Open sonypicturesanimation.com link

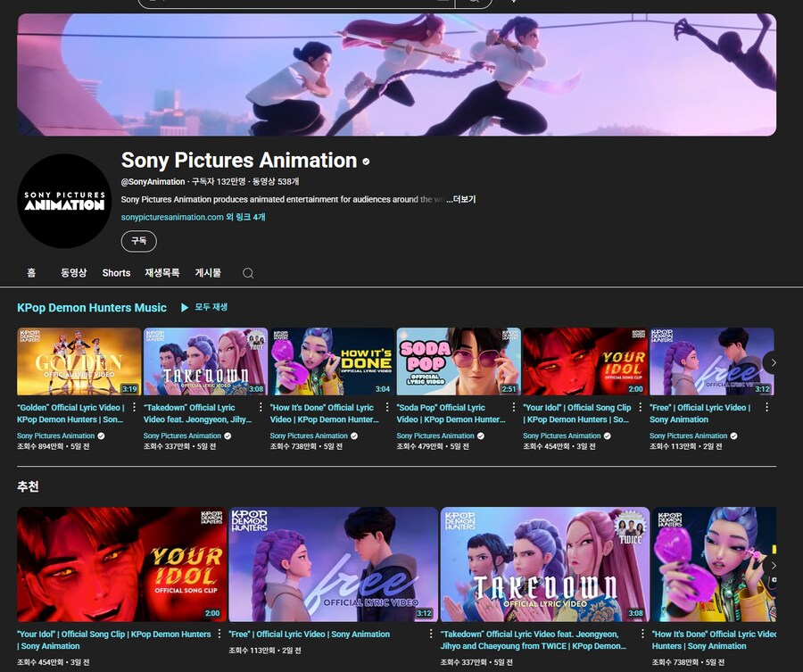(x=172, y=217)
